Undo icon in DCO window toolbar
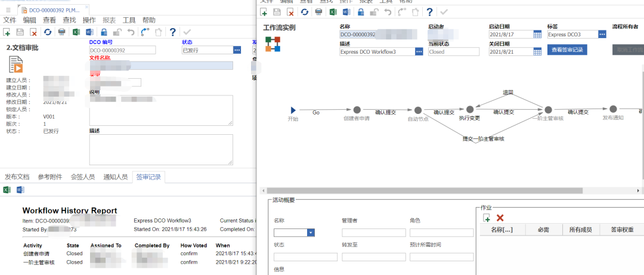644x275 pixels. tap(131, 32)
